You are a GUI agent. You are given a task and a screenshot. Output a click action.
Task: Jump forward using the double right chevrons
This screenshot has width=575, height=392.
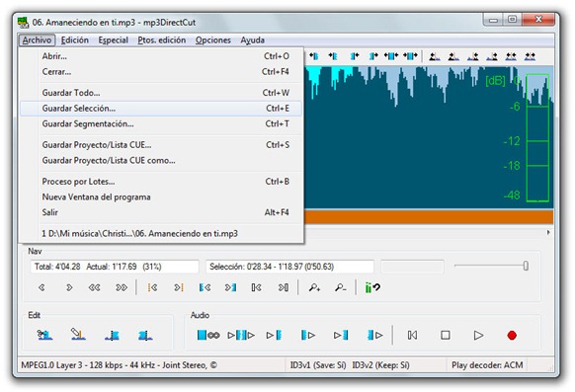122,287
